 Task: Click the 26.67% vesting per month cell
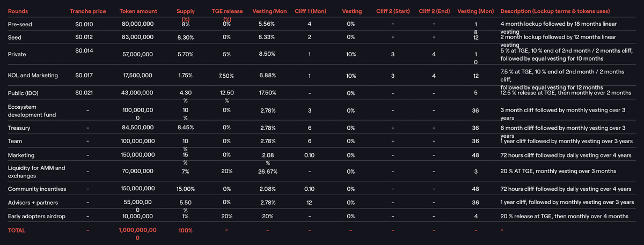tap(267, 172)
